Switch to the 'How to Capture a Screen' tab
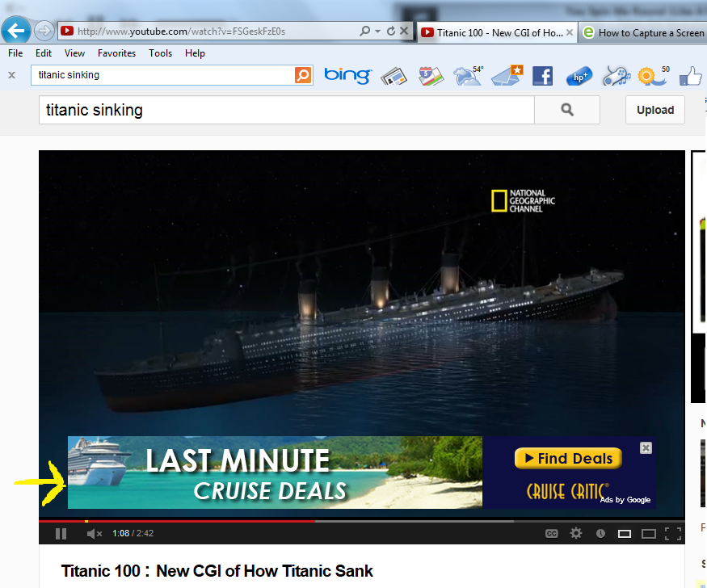The height and width of the screenshot is (588, 707). pos(643,33)
